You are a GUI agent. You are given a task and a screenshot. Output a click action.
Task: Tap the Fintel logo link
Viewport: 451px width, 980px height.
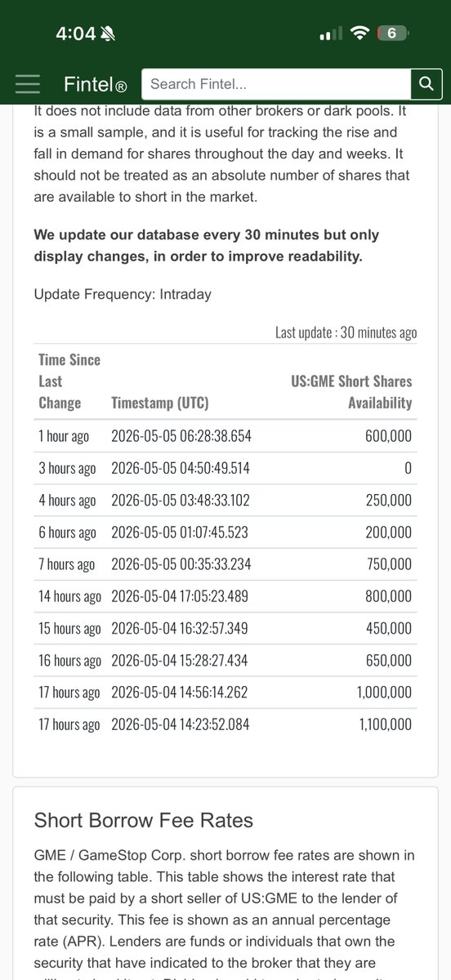(96, 84)
